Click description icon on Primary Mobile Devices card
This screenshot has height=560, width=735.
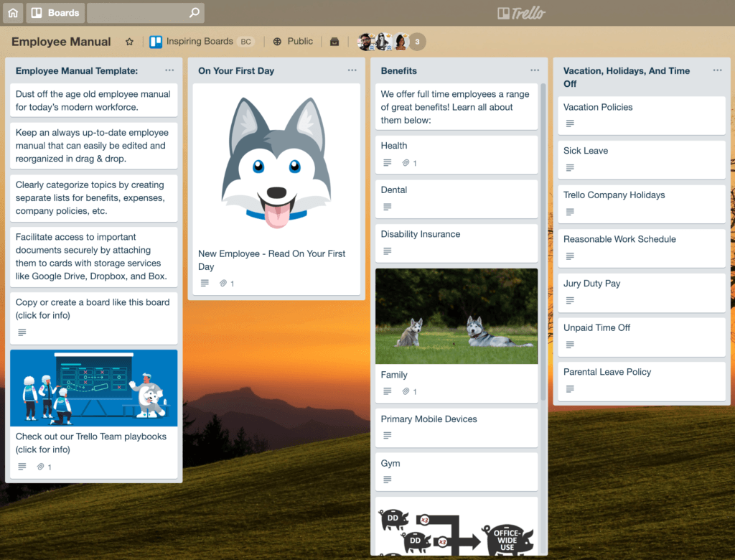click(387, 435)
